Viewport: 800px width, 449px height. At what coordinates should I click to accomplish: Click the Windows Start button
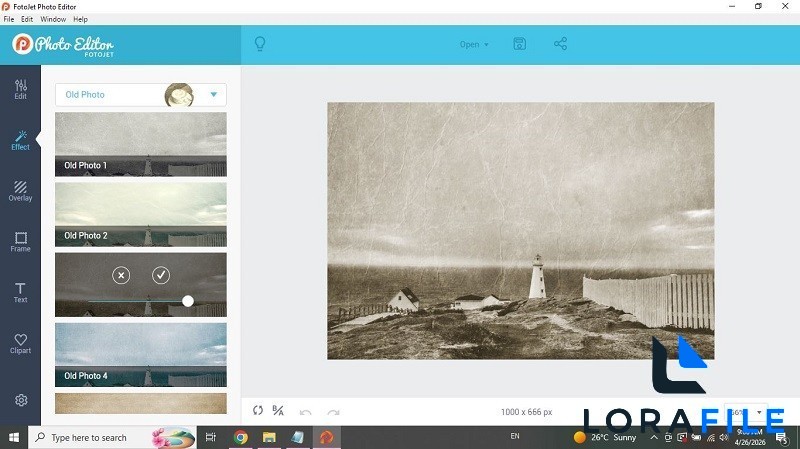tap(14, 438)
